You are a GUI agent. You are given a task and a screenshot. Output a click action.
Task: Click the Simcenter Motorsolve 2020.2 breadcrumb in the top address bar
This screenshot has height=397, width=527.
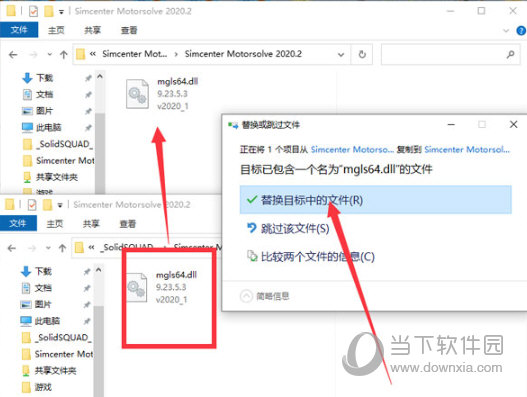[243, 54]
